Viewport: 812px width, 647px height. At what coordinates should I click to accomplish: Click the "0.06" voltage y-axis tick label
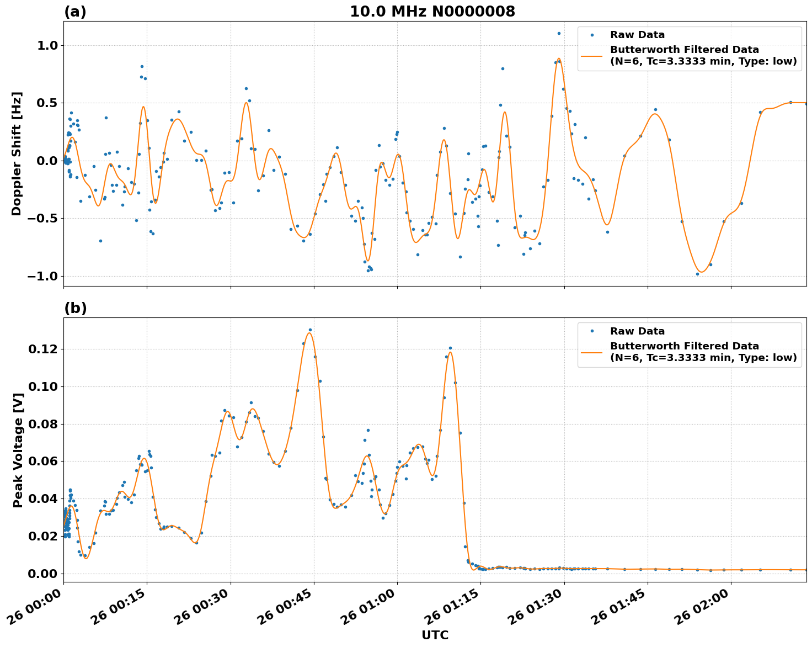44,462
